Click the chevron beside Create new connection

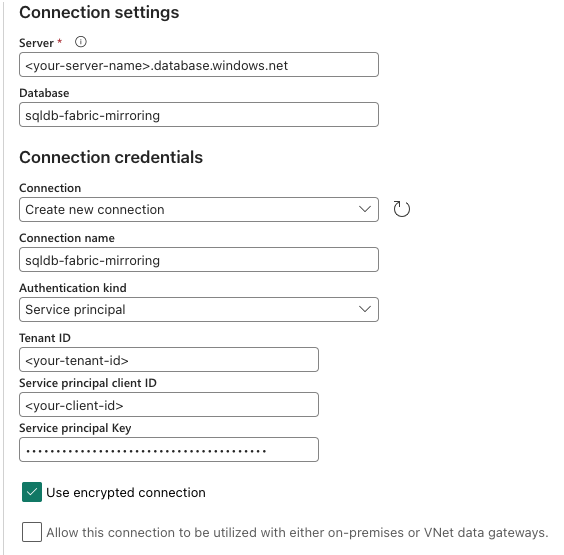pos(365,209)
